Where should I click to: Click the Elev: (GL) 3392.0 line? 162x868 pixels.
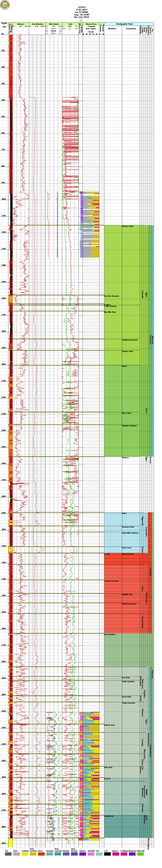(81, 17)
